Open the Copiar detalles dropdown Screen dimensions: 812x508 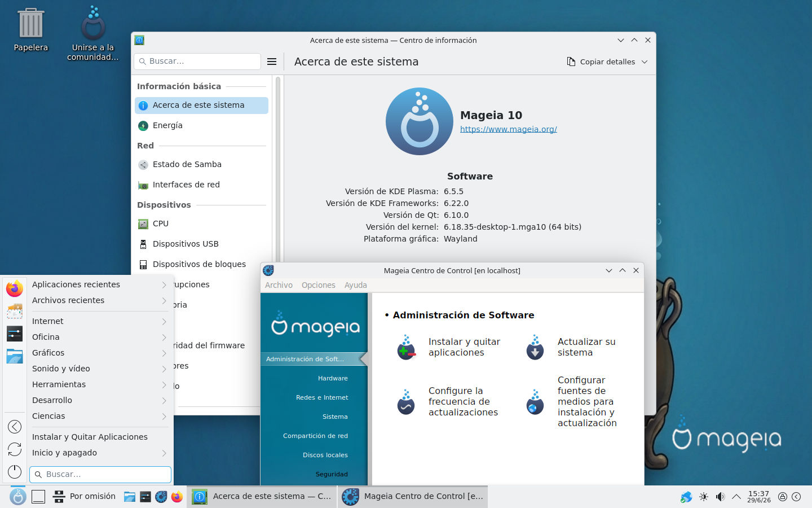pyautogui.click(x=607, y=62)
